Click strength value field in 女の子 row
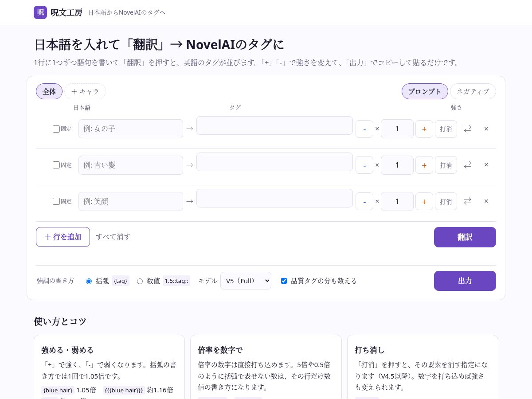Image resolution: width=532 pixels, height=399 pixels. pos(397,129)
